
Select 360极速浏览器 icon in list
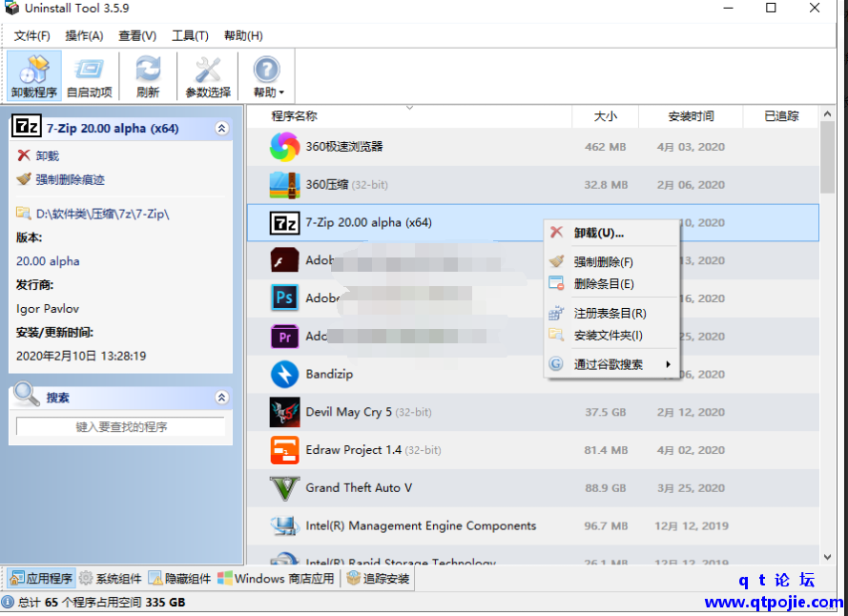coord(284,147)
